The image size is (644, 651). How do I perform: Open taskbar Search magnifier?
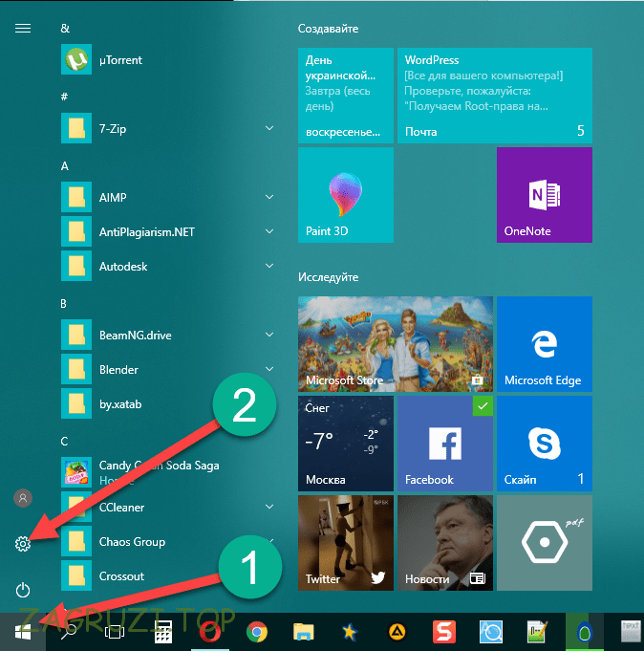click(69, 632)
